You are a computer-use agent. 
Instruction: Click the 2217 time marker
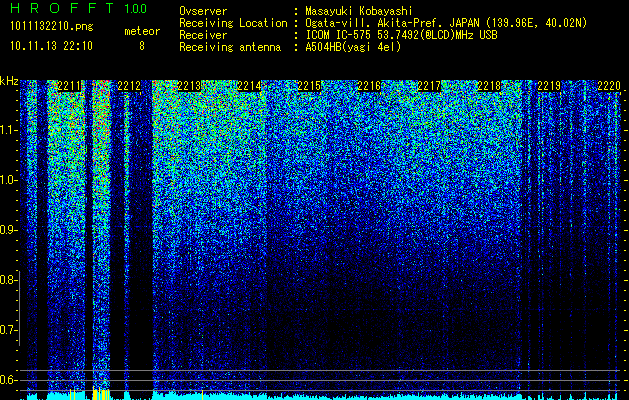(x=429, y=86)
